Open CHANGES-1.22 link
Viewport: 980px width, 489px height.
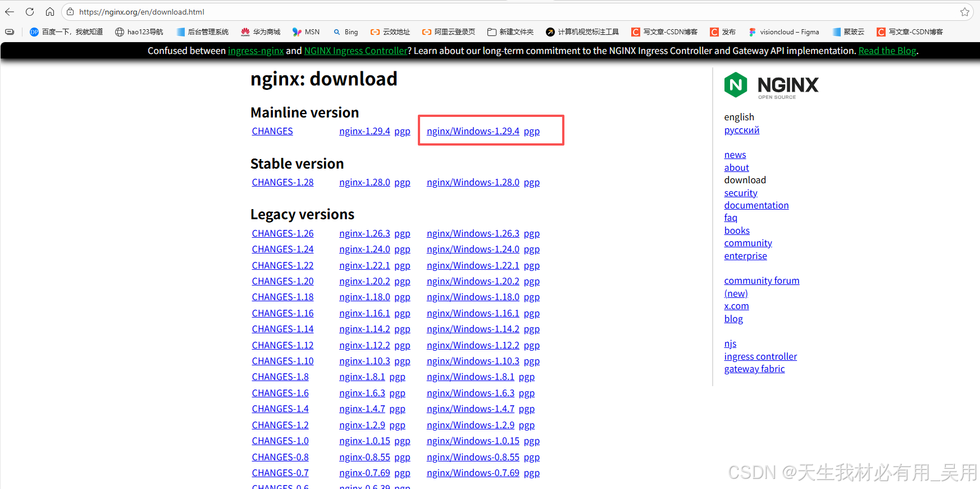(282, 265)
